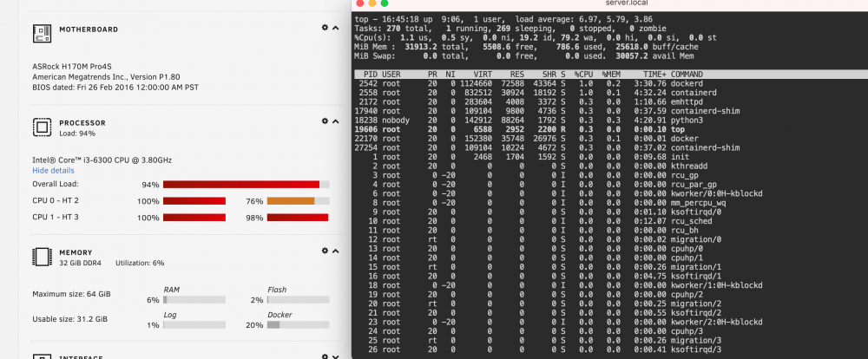The width and height of the screenshot is (868, 359).
Task: Select the kworker/1:0H-kblockd row
Action: point(609,285)
